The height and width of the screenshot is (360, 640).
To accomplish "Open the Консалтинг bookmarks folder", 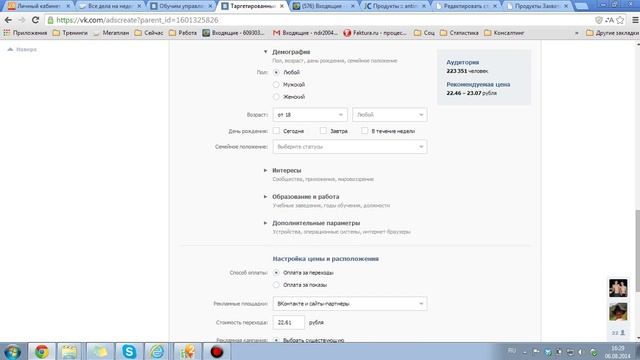I will 504,33.
